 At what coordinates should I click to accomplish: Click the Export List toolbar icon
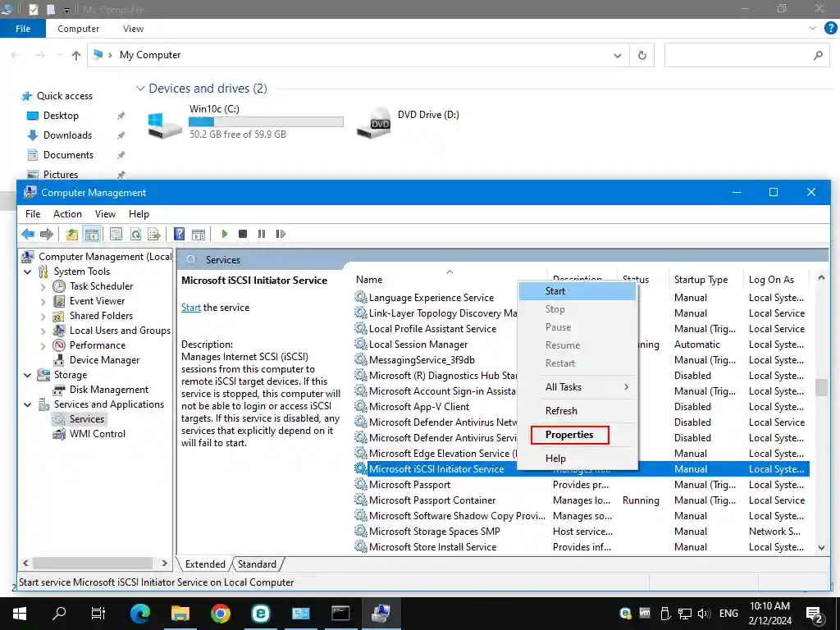154,234
